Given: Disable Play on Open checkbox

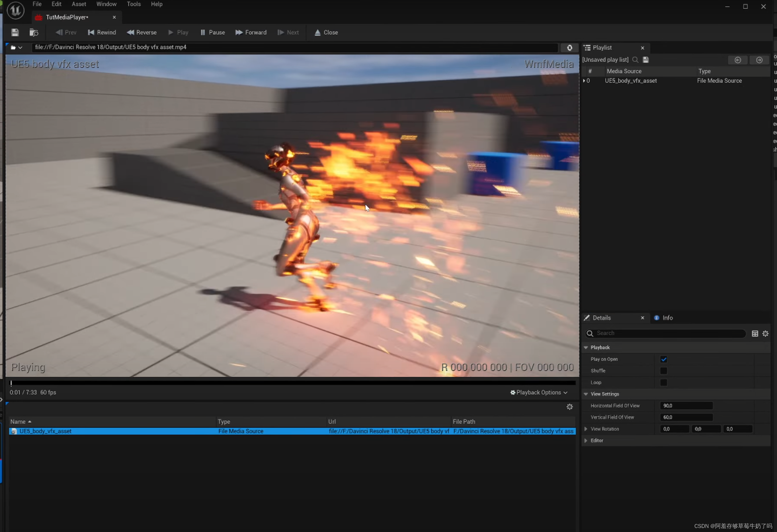Looking at the screenshot, I should coord(664,359).
